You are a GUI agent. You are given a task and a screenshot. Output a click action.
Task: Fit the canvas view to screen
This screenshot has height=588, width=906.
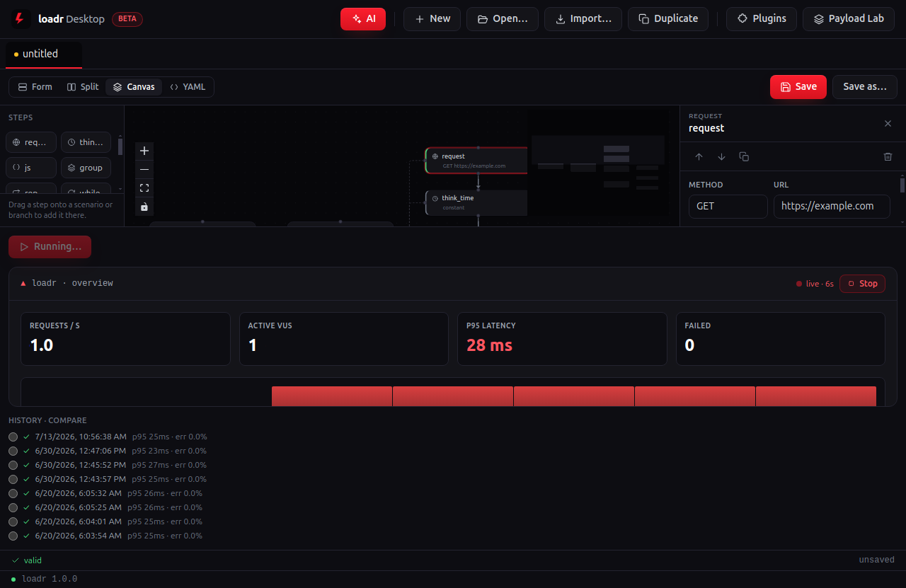(x=144, y=188)
